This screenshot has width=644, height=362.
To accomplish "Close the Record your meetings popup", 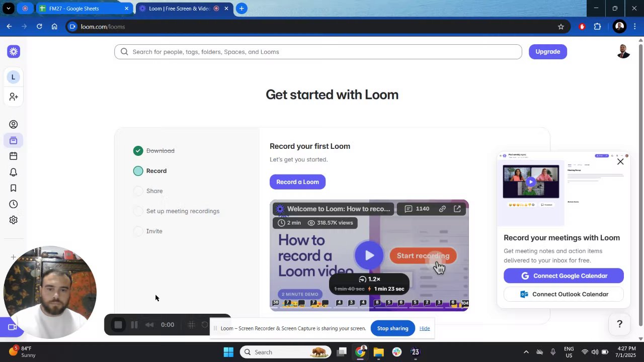I will click(620, 161).
